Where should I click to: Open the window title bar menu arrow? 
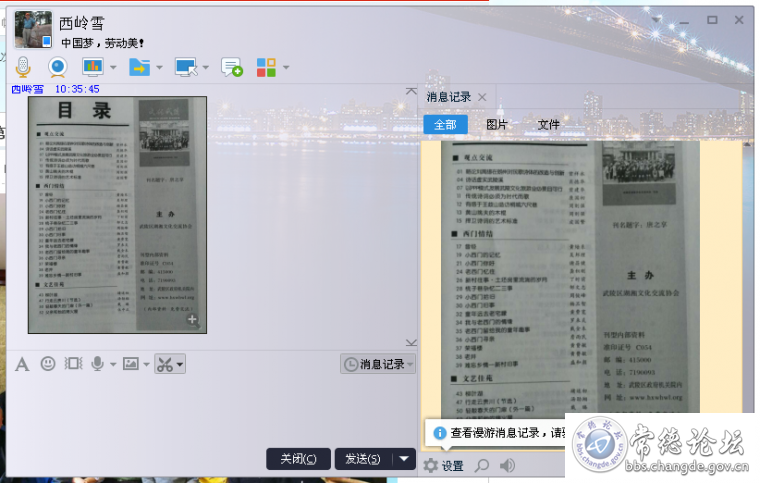[656, 20]
